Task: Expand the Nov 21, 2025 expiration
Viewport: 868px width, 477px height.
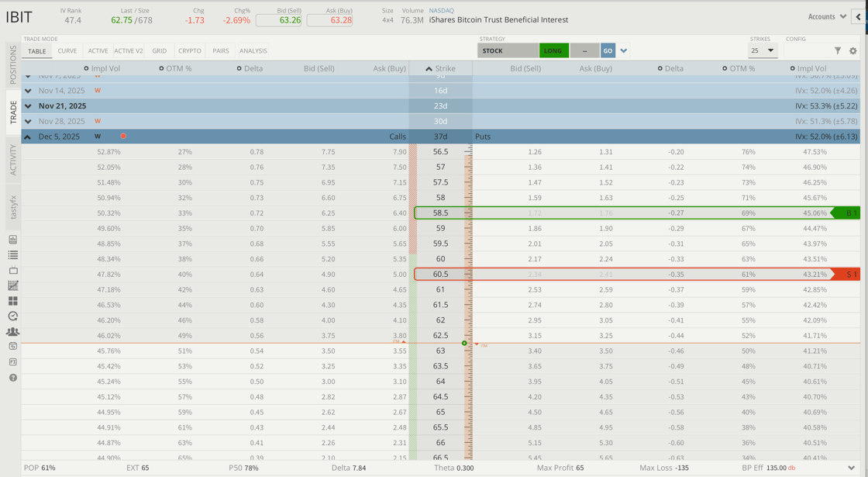Action: (28, 105)
